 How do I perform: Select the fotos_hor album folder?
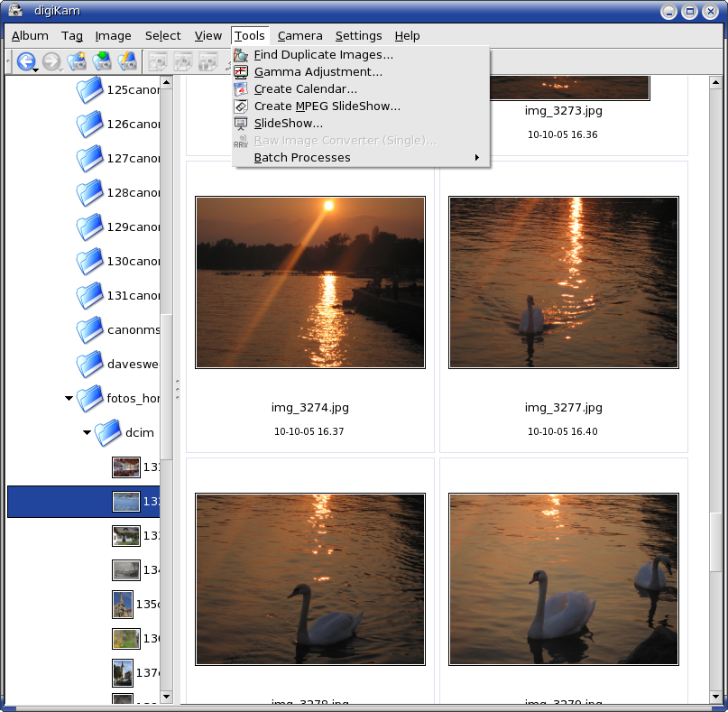[118, 398]
